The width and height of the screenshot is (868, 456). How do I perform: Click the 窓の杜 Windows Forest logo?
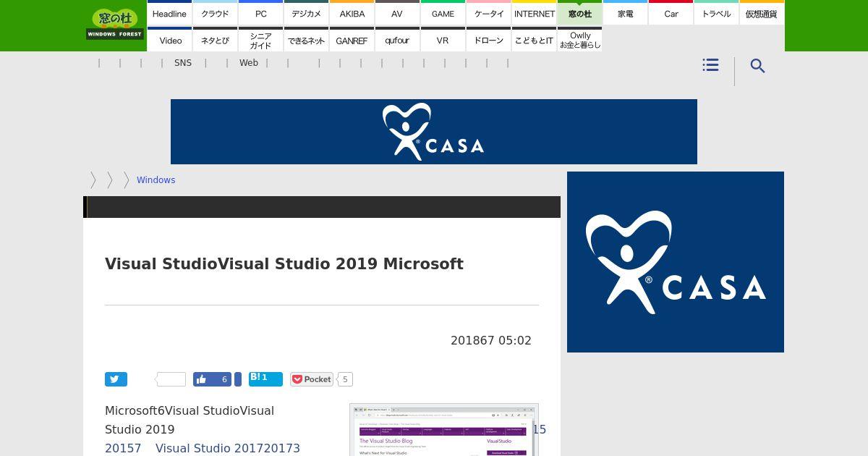click(x=114, y=24)
